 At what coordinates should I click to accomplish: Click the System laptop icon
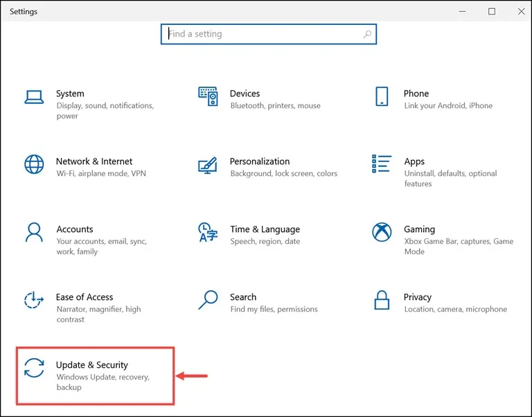point(34,97)
